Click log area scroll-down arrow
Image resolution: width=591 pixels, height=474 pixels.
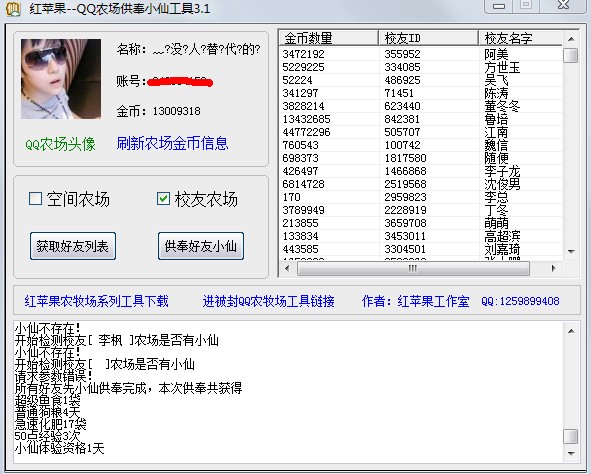pos(571,454)
